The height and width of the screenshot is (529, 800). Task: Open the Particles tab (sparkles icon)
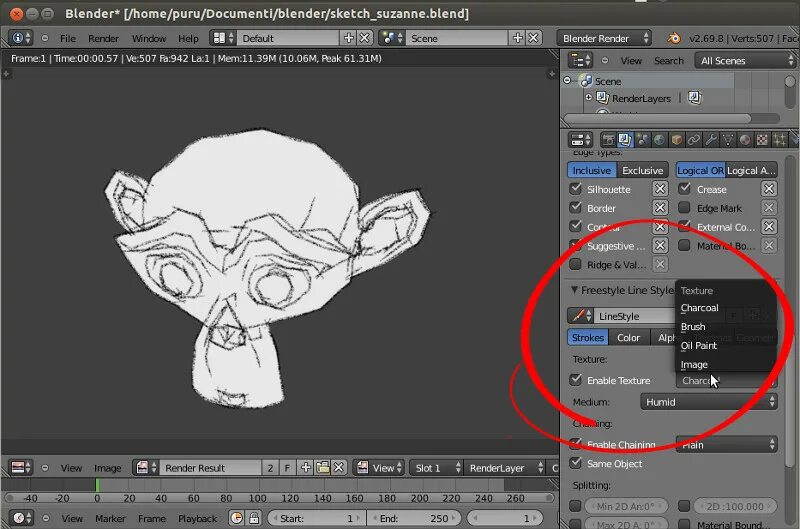(780, 140)
